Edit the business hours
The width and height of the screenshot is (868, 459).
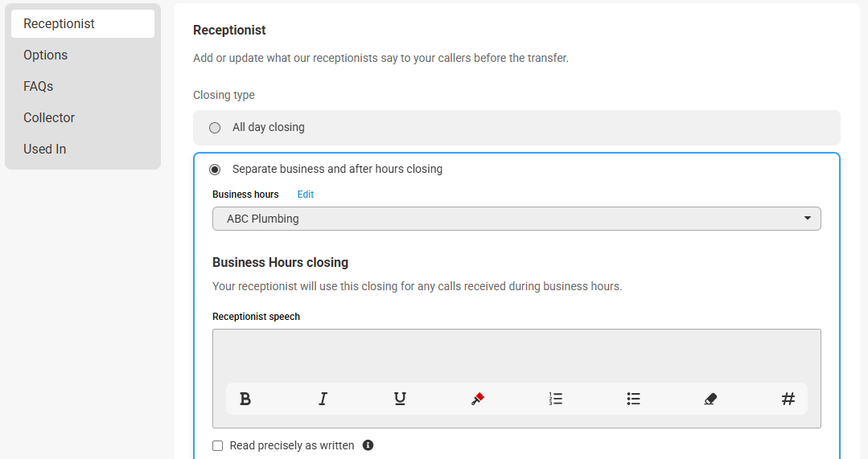pyautogui.click(x=305, y=194)
